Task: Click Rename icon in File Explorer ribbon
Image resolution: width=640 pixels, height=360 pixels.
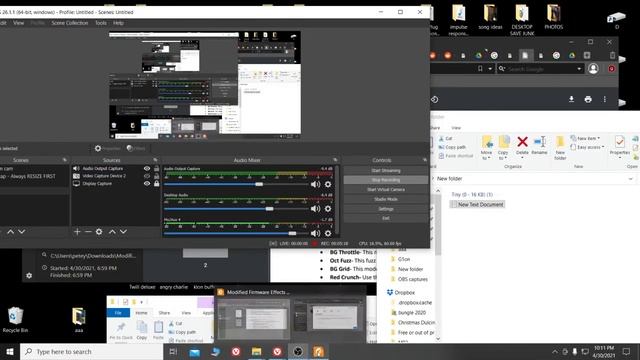Action: (x=540, y=146)
